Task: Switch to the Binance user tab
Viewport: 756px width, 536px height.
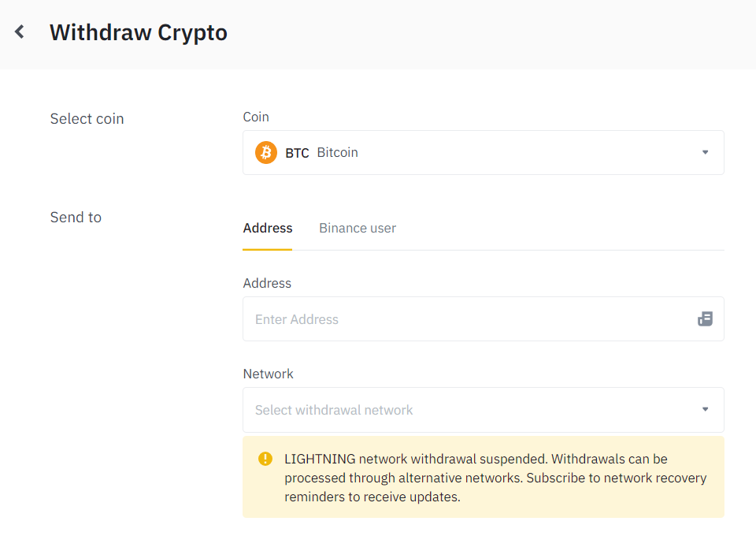Action: [358, 229]
